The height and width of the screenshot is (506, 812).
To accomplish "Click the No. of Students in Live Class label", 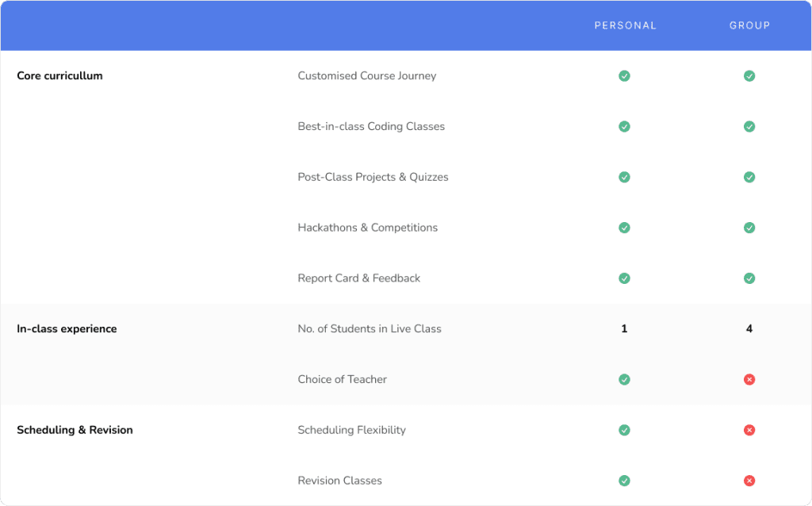I will click(370, 329).
